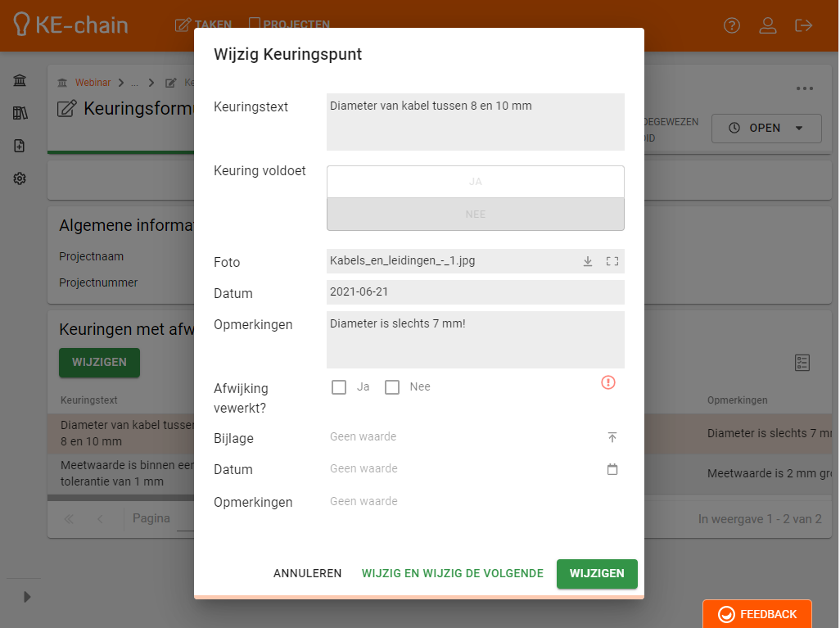Check the Ja checkbox for Afwijking verwerkt

(339, 387)
